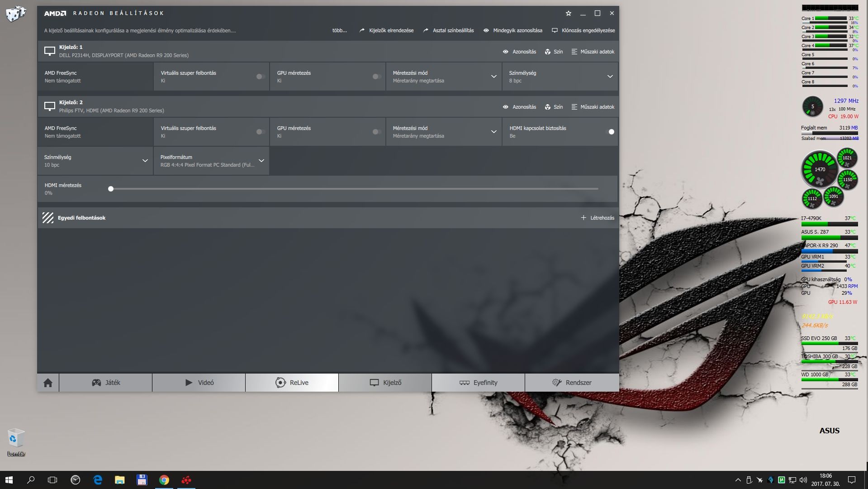
Task: Click the favorites star in Radeon title bar
Action: [x=569, y=14]
